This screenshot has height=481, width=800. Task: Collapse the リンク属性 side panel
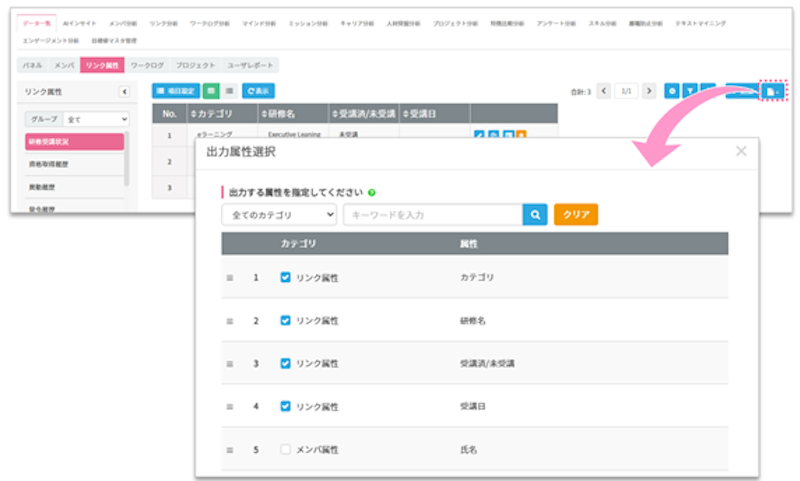coord(124,92)
